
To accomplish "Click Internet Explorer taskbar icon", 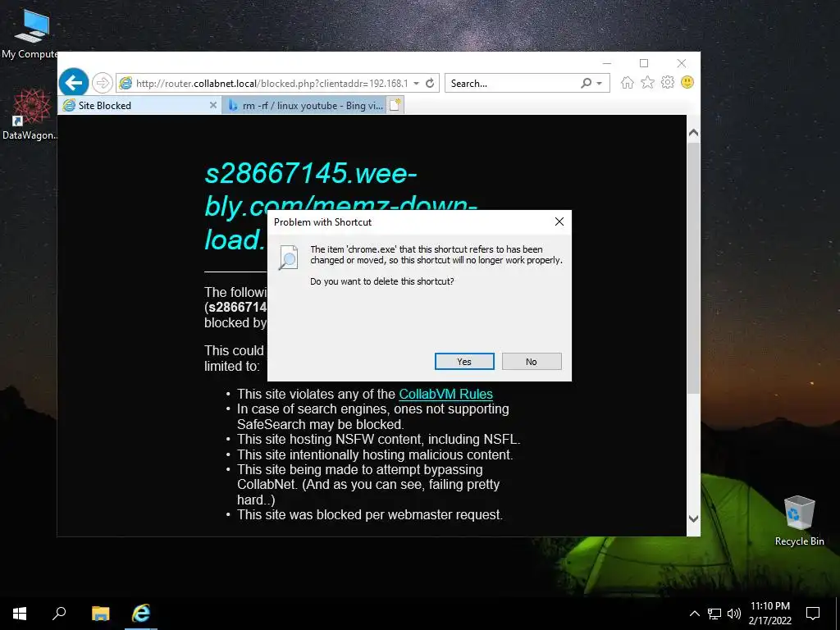I will (x=141, y=614).
